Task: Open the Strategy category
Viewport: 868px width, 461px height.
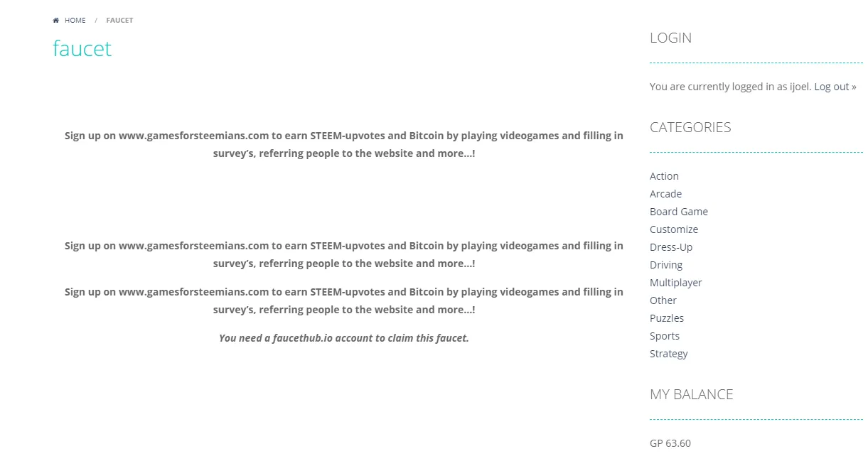Action: tap(669, 354)
